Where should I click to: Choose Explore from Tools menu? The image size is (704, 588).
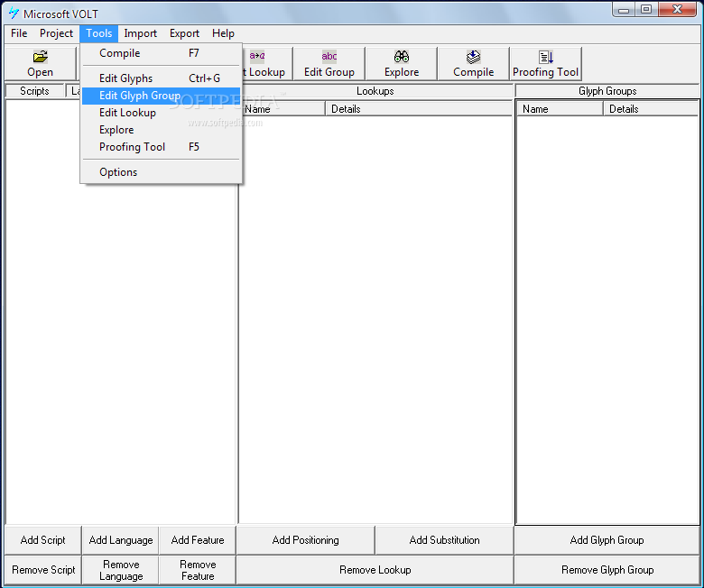tap(161, 130)
